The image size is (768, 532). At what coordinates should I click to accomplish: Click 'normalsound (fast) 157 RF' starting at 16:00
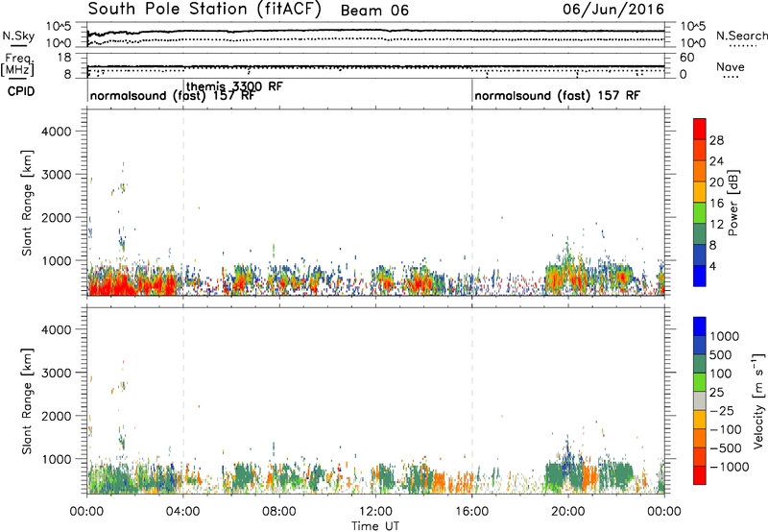click(x=557, y=95)
